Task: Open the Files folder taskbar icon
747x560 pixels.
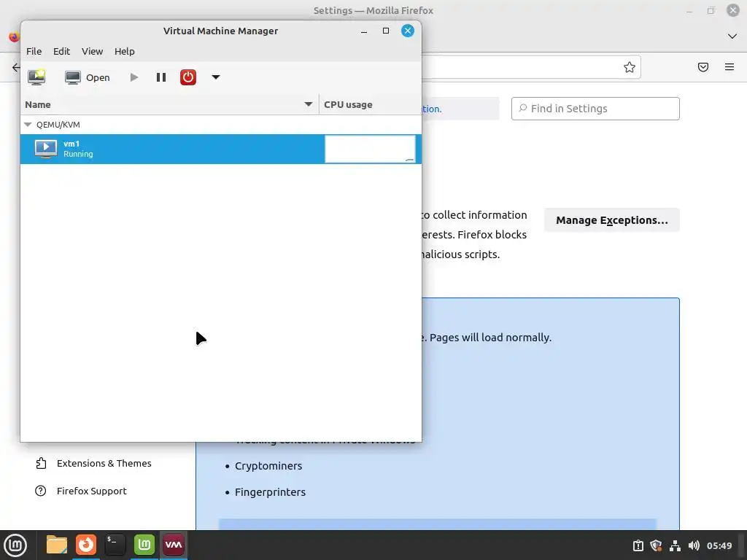Action: click(57, 545)
